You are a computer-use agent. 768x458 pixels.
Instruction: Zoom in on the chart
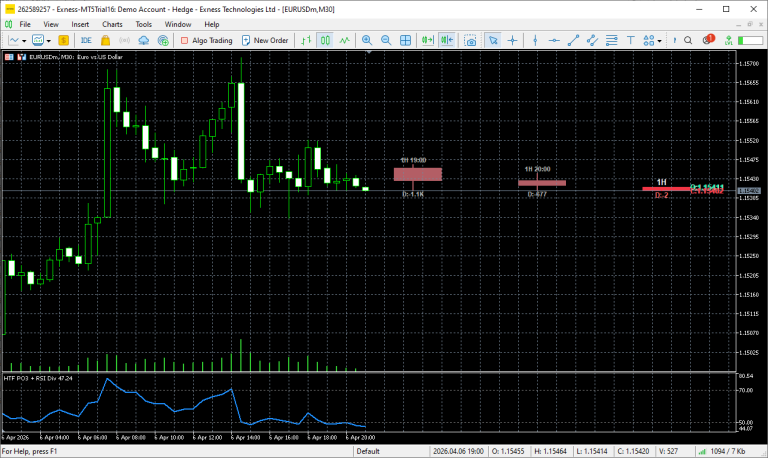click(x=367, y=40)
